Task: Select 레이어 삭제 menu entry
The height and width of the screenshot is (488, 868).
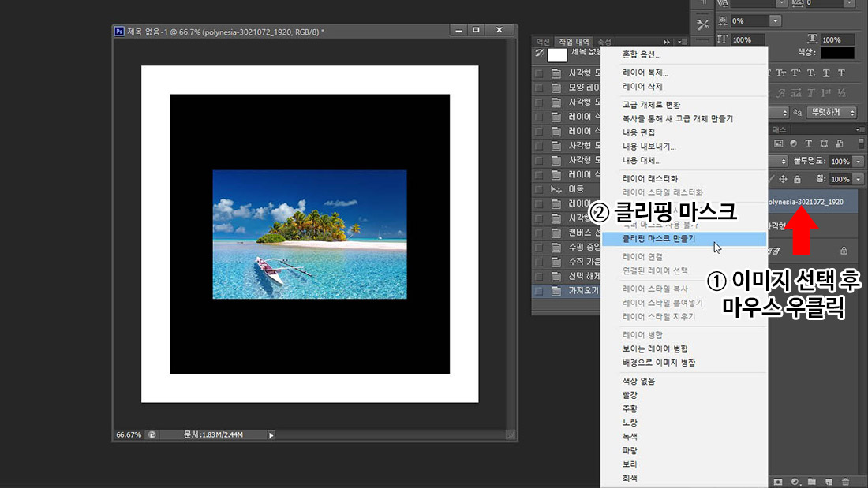Action: pyautogui.click(x=683, y=87)
